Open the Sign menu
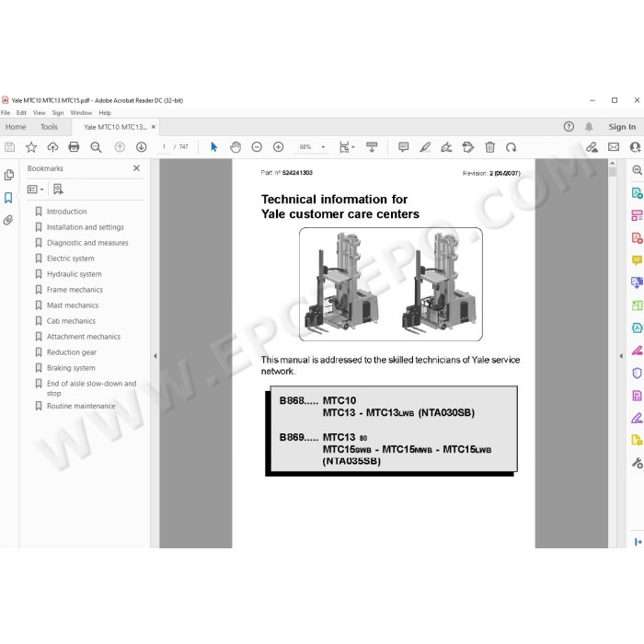Image resolution: width=644 pixels, height=644 pixels. pyautogui.click(x=58, y=112)
